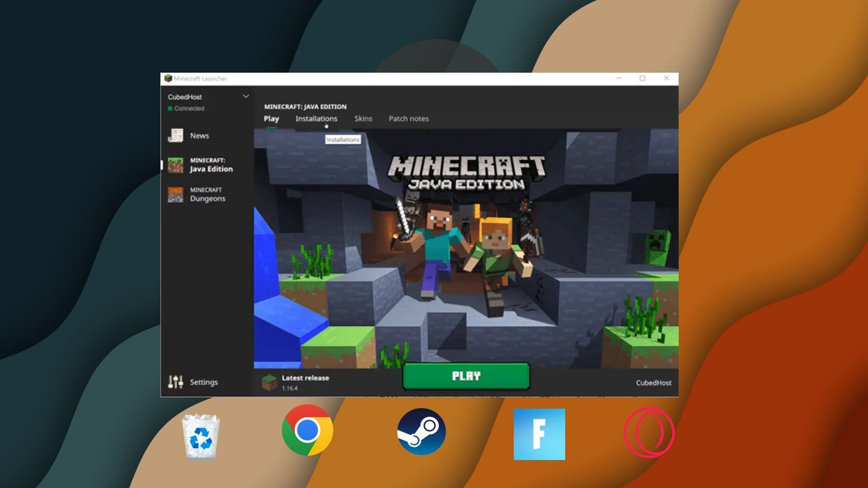This screenshot has height=488, width=868.
Task: Click the Minecraft Java Edition banner artwork
Action: (466, 249)
